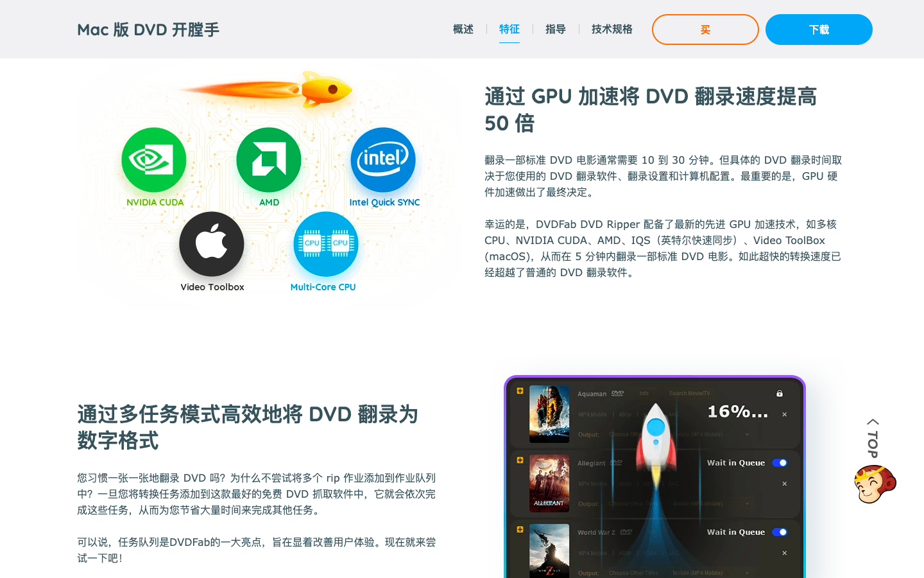Click the paragraph starting 幸运的是，DVDFab DVD Ripper
This screenshot has width=924, height=578.
tap(663, 249)
